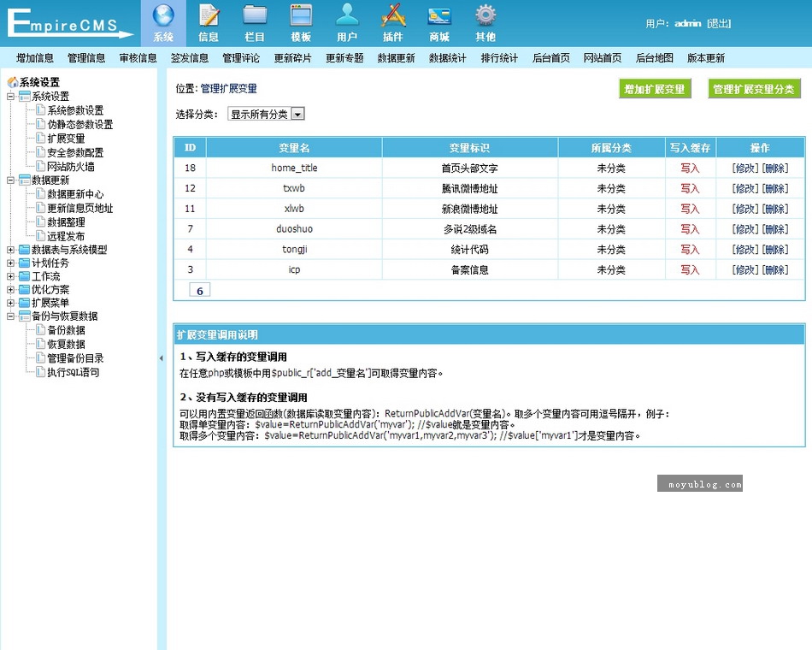Image resolution: width=812 pixels, height=650 pixels.
Task: Open 伪静态参数设置 in the tree
Action: (80, 124)
